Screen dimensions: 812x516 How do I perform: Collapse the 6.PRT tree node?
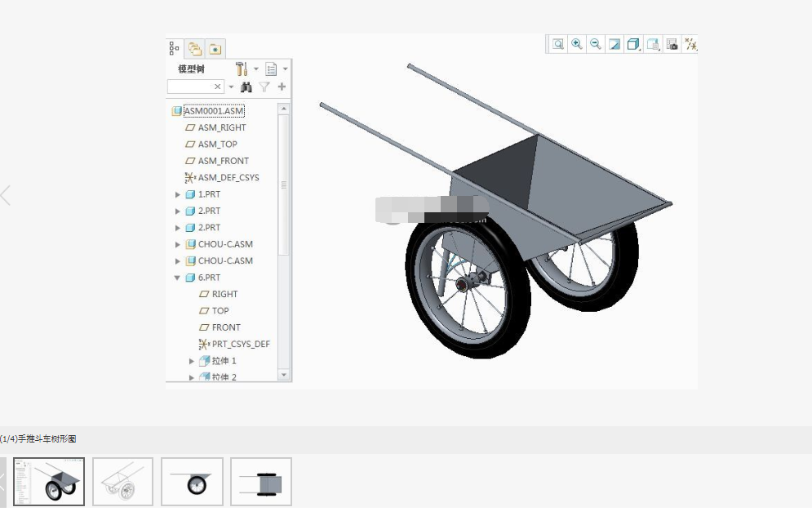coord(177,278)
